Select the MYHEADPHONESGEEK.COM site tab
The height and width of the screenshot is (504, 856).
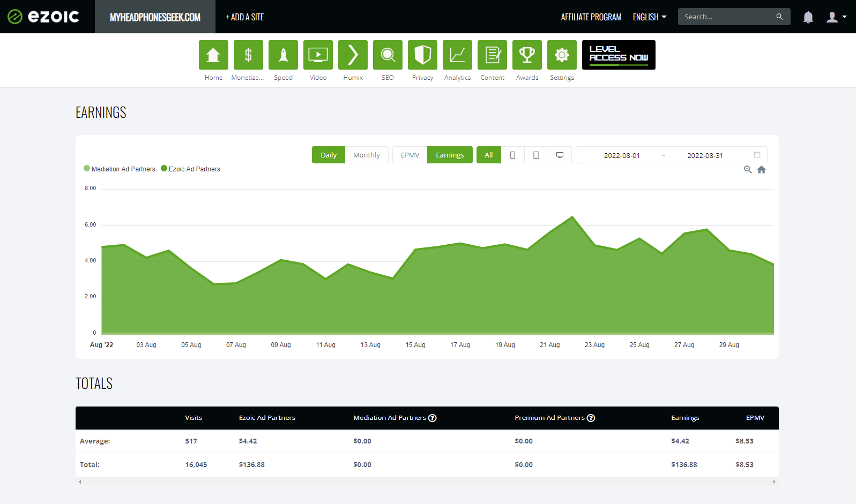(x=155, y=17)
